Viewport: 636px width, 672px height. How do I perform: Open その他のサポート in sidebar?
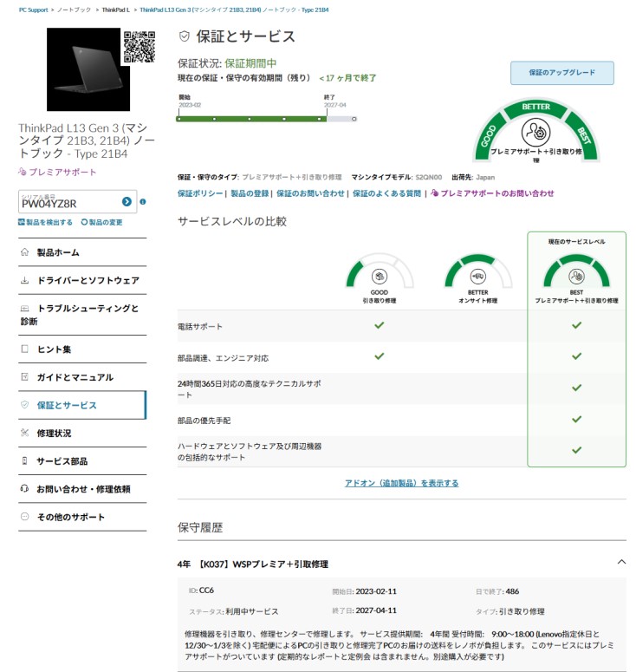[82, 517]
